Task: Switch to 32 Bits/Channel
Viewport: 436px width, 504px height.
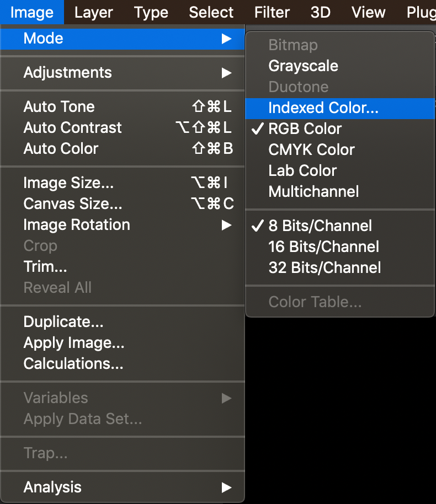Action: [340, 268]
